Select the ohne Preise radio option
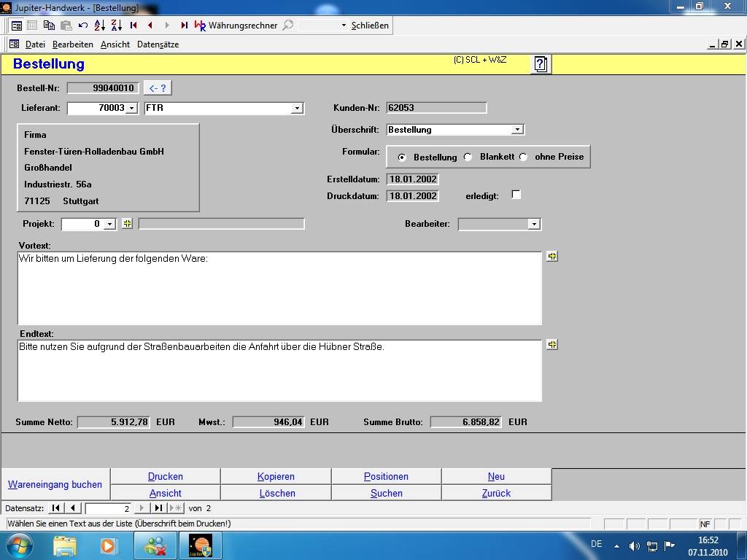Viewport: 747px width, 560px height. click(524, 157)
